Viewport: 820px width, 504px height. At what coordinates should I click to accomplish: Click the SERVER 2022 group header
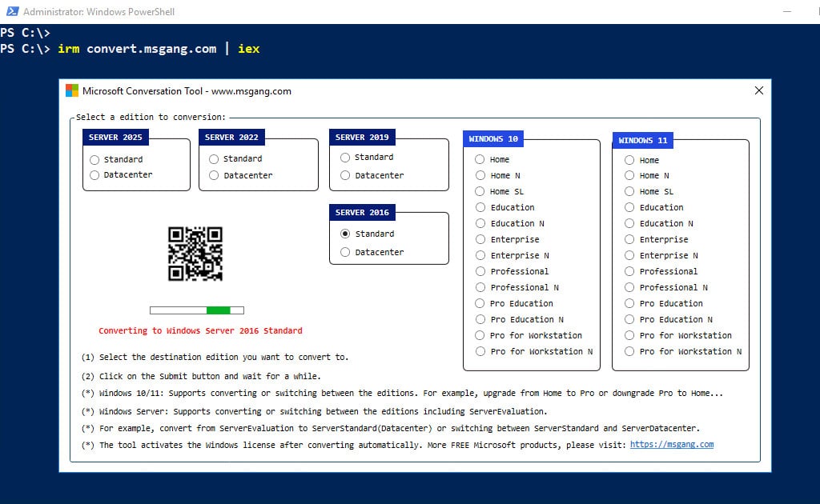[231, 138]
